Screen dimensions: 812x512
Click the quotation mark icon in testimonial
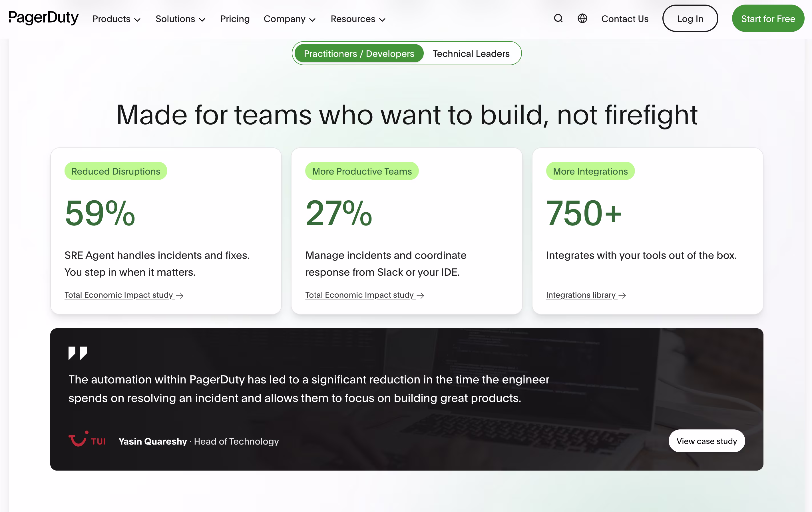click(78, 353)
